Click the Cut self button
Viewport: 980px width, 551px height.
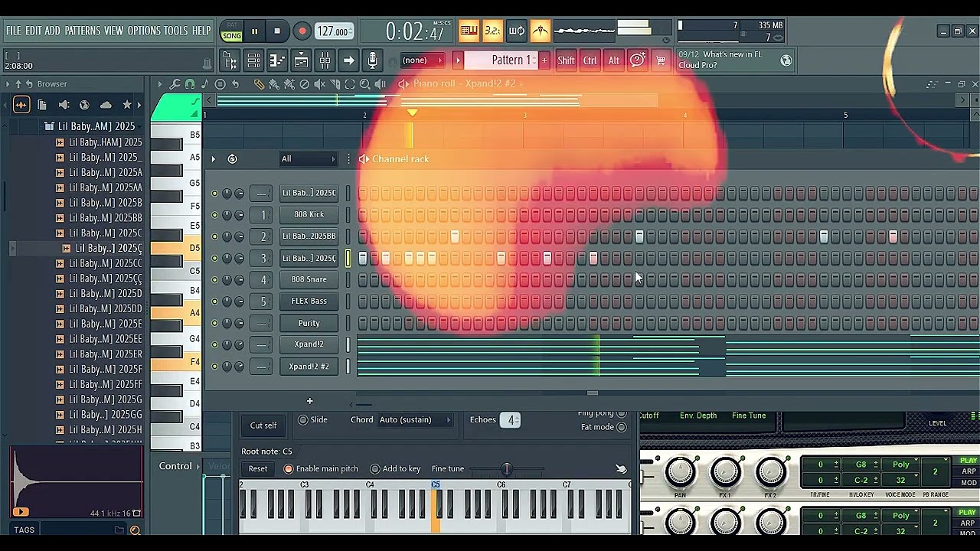point(263,425)
